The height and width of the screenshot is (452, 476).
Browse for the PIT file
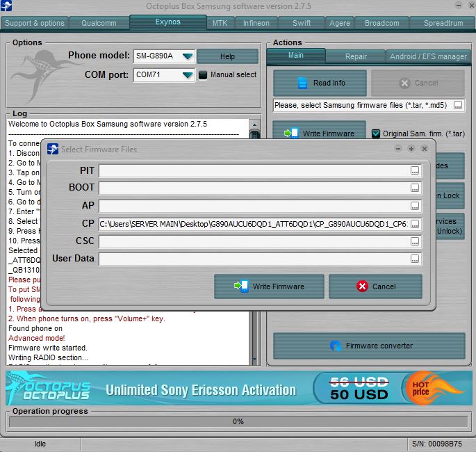pos(415,170)
